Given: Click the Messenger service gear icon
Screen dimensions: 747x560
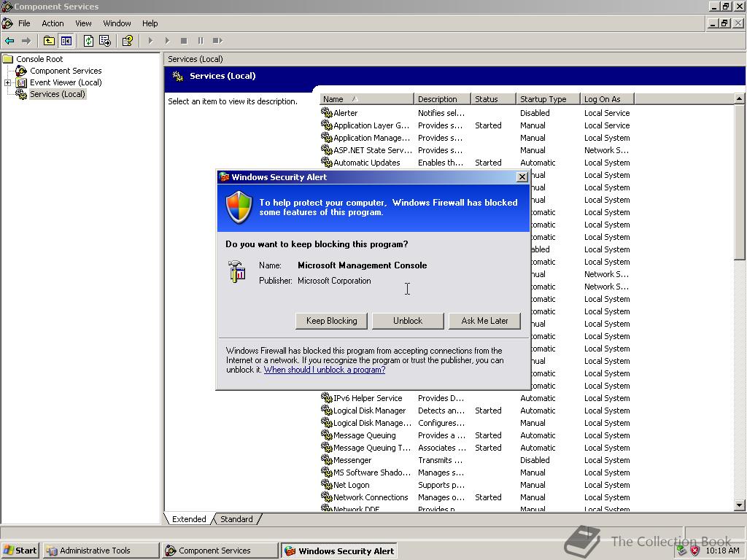Looking at the screenshot, I should coord(326,459).
